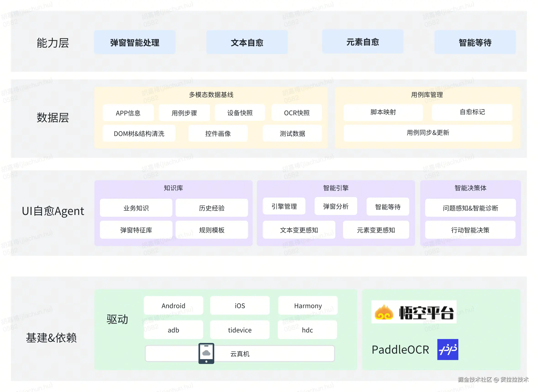Click the Harmony driver box
This screenshot has height=392, width=538.
tap(308, 306)
